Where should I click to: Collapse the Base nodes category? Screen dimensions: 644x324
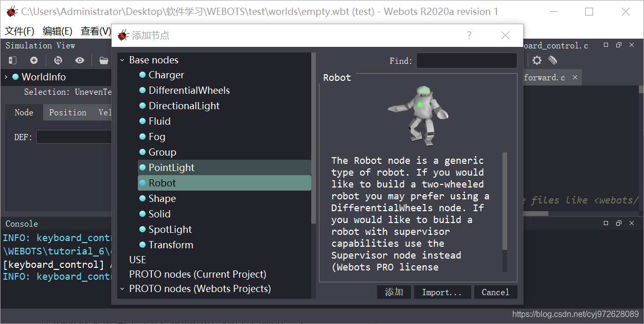pyautogui.click(x=122, y=60)
